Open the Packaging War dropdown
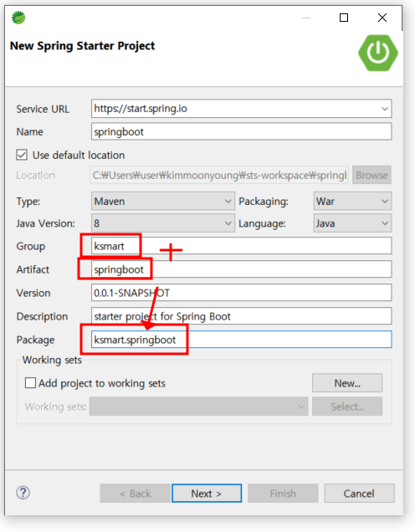The image size is (415, 532). pos(352,202)
